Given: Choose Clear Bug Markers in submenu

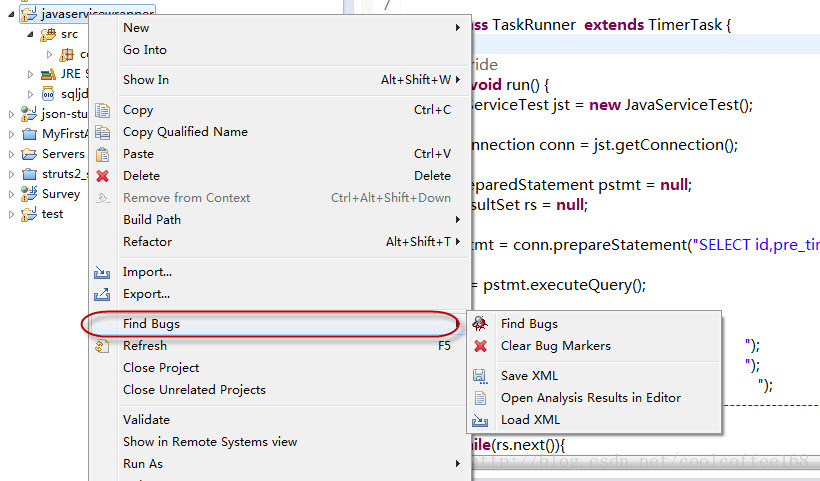Looking at the screenshot, I should point(594,346).
